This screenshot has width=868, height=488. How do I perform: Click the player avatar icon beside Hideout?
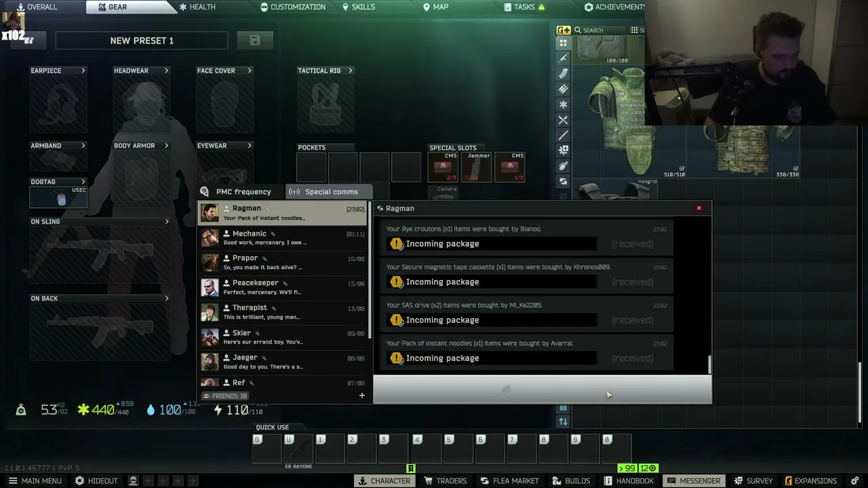(133, 481)
